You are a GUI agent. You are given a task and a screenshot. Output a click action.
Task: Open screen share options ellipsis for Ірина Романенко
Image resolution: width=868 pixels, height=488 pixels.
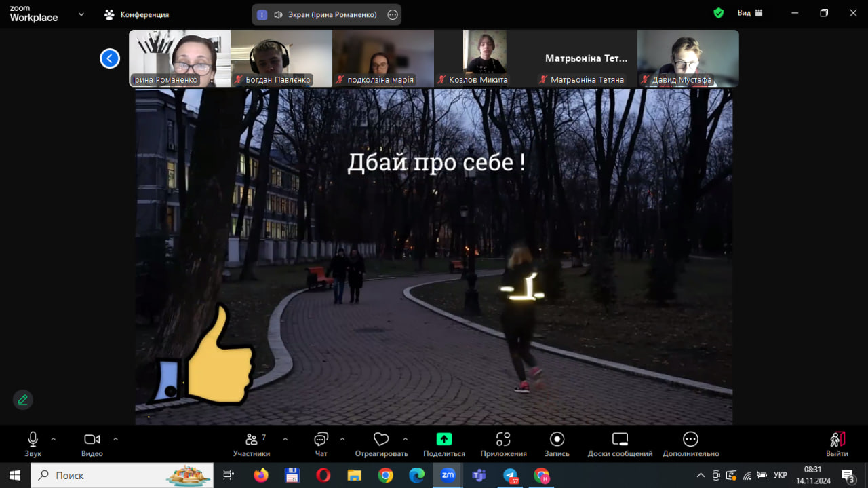(x=392, y=14)
